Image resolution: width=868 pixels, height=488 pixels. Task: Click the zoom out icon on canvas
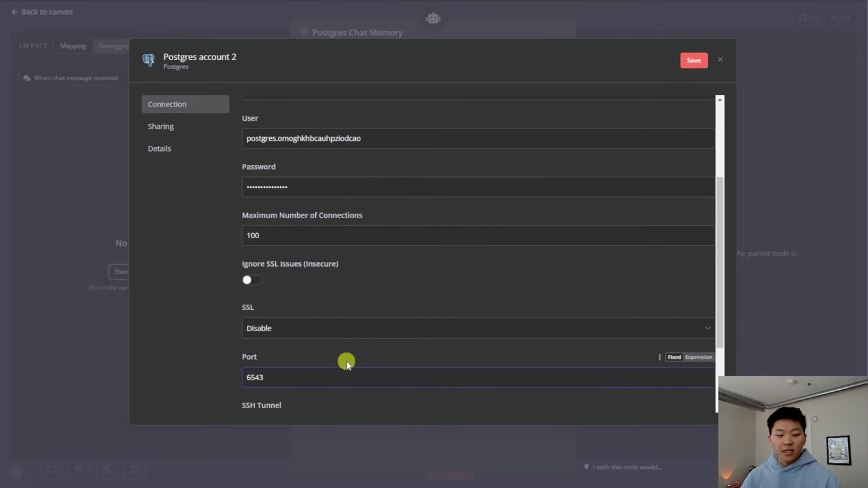click(x=107, y=469)
